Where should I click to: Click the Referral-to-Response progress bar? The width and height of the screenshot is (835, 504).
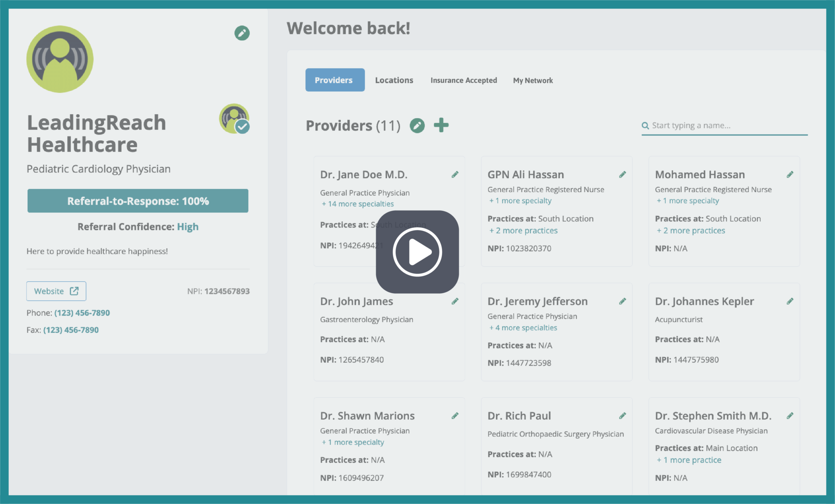138,201
